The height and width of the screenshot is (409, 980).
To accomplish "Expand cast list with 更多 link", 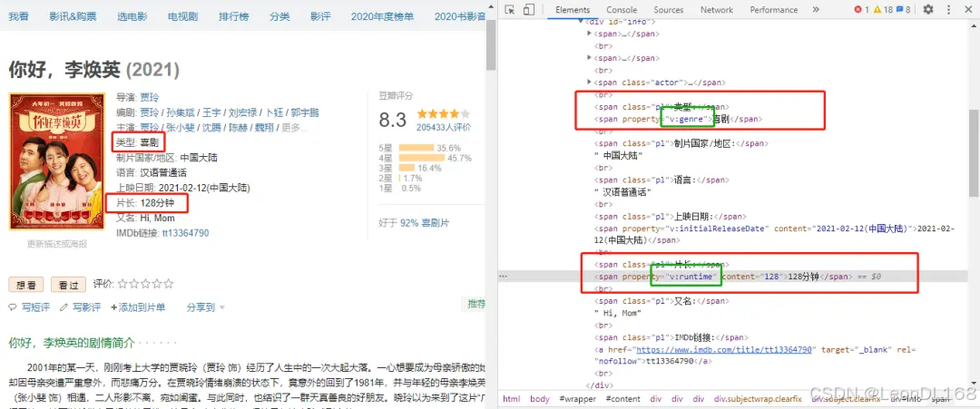I will [x=296, y=127].
